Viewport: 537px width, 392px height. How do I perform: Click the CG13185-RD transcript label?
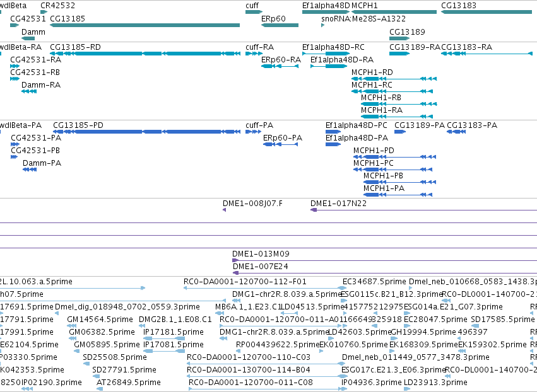pyautogui.click(x=75, y=47)
